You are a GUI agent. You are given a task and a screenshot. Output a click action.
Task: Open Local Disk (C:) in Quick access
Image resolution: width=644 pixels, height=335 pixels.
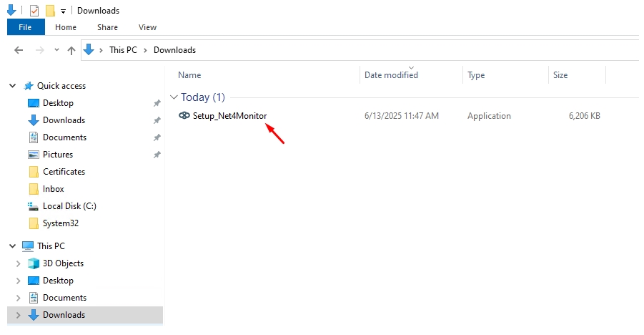click(x=69, y=206)
